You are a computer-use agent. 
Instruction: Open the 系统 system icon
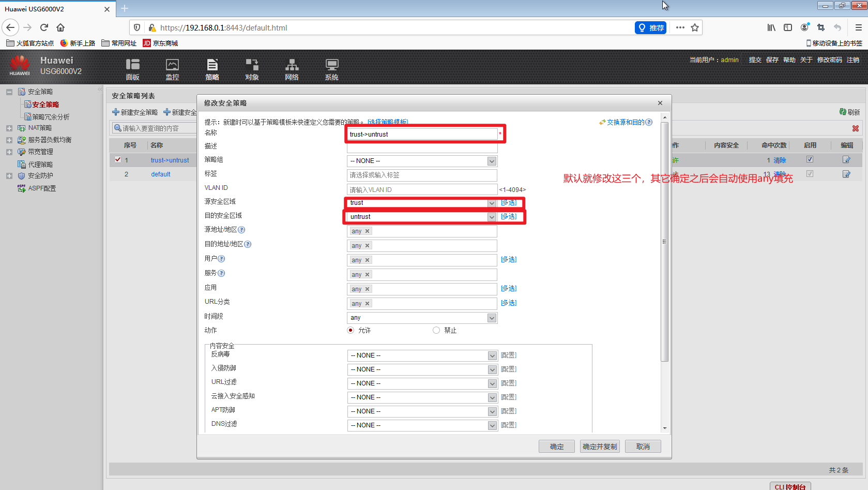tap(331, 69)
